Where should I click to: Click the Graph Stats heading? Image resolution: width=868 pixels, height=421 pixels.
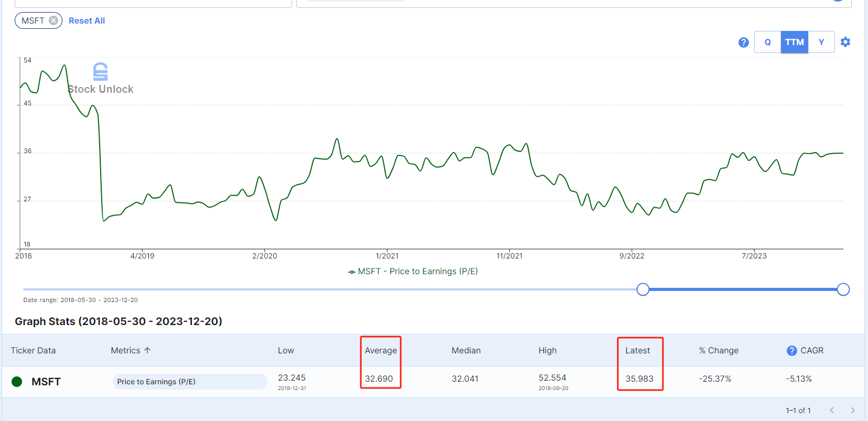point(119,321)
